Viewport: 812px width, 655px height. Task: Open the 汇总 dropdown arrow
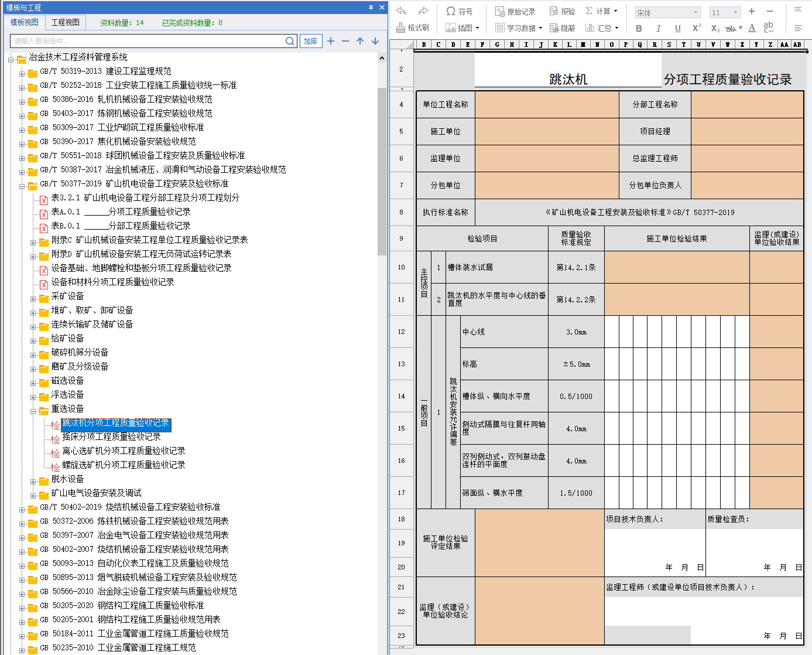point(616,28)
